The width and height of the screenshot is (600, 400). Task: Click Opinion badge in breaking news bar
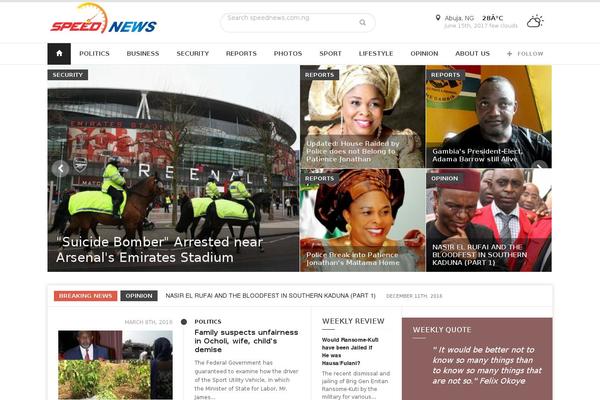coord(139,296)
